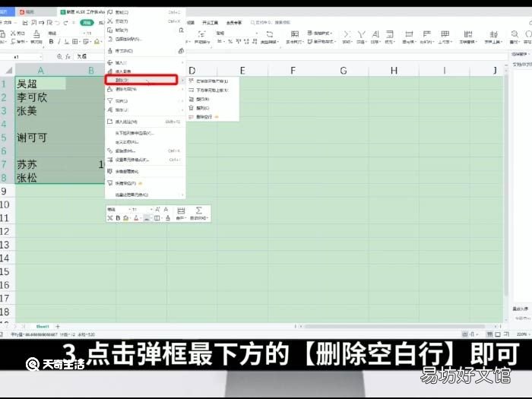The image size is (532, 399).
Task: Click cell containing 吴超
Action: [x=41, y=84]
